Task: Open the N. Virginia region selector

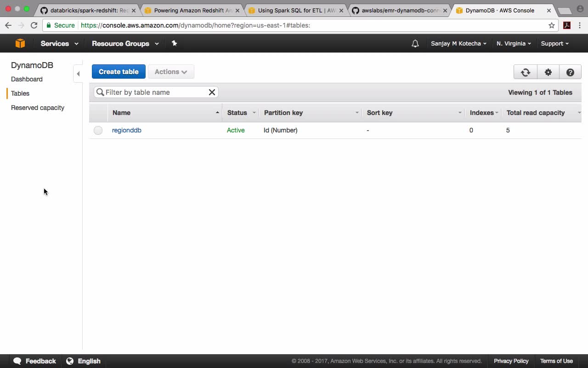Action: pos(514,43)
